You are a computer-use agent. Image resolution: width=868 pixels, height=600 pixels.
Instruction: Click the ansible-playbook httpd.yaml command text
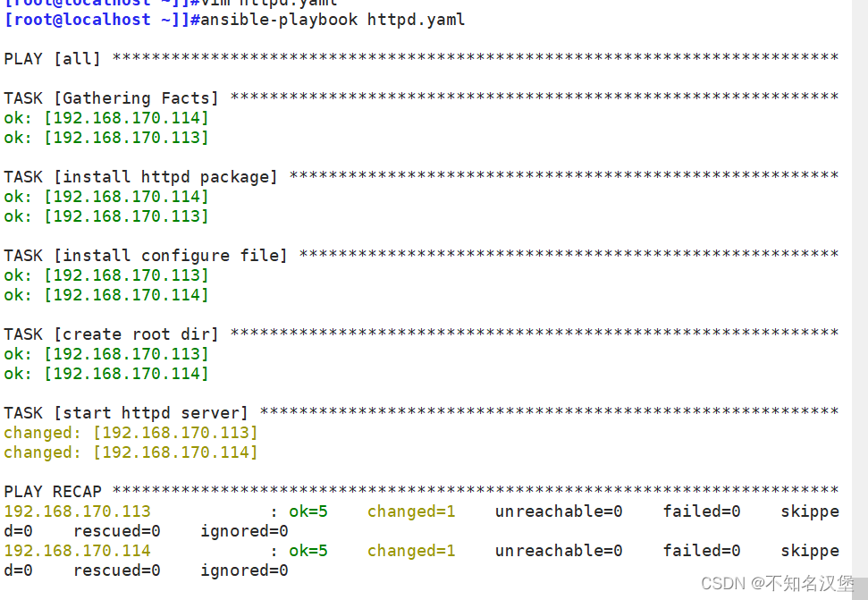pyautogui.click(x=333, y=20)
